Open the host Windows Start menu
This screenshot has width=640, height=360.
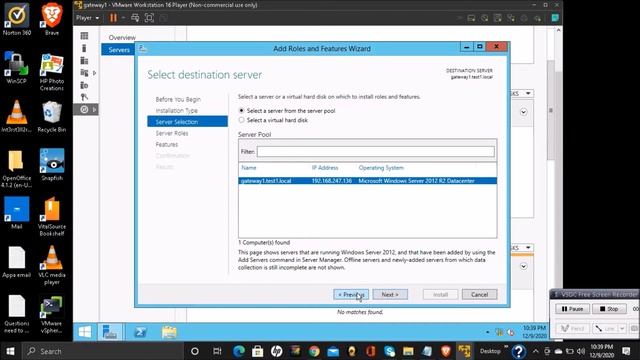[x=10, y=351]
